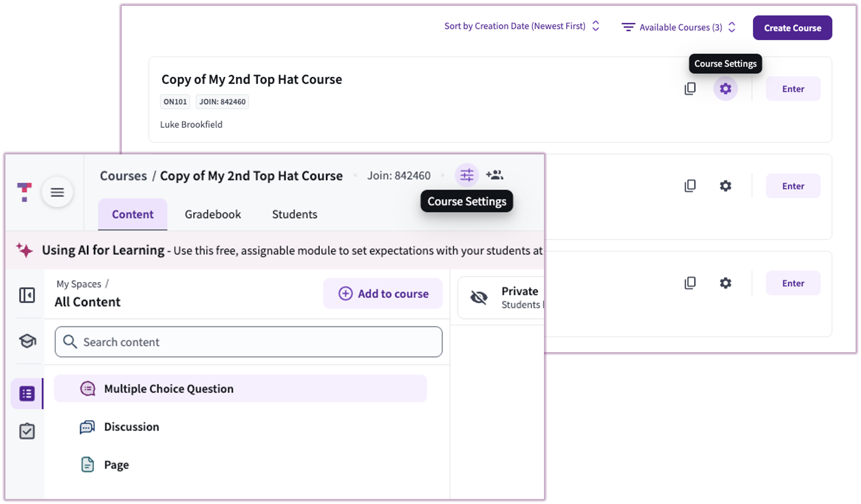
Task: Select the content list sidebar icon
Action: (x=27, y=393)
